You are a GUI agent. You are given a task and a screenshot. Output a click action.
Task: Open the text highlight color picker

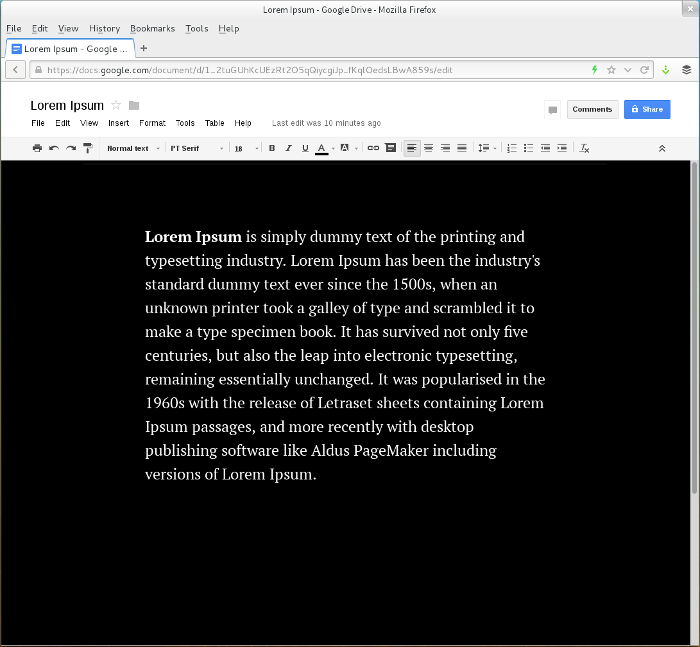[x=345, y=148]
